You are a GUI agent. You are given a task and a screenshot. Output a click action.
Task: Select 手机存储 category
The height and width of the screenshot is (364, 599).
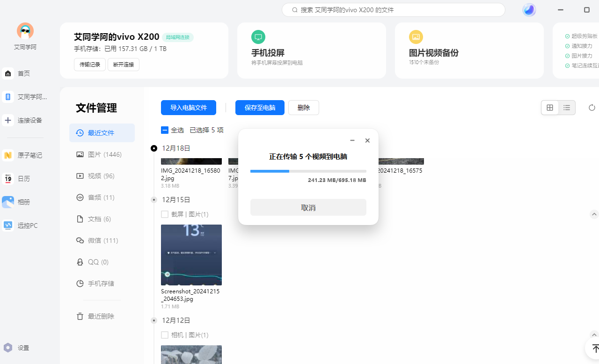102,284
